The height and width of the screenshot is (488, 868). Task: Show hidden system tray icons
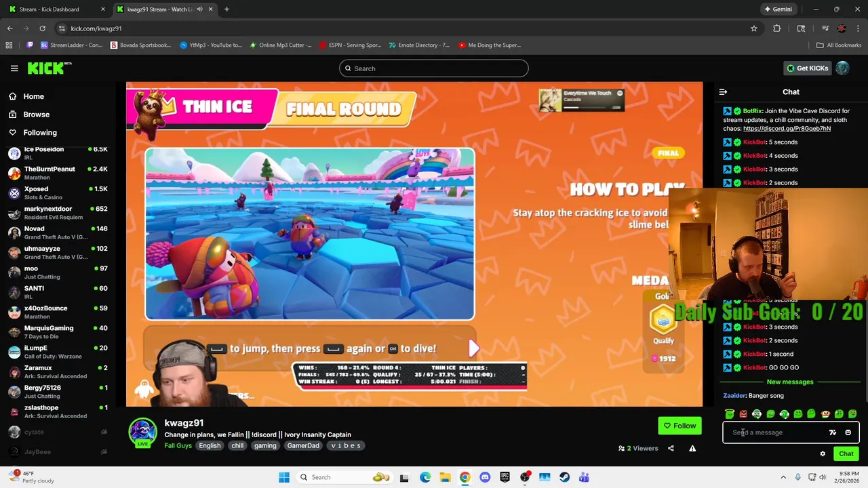(783, 477)
